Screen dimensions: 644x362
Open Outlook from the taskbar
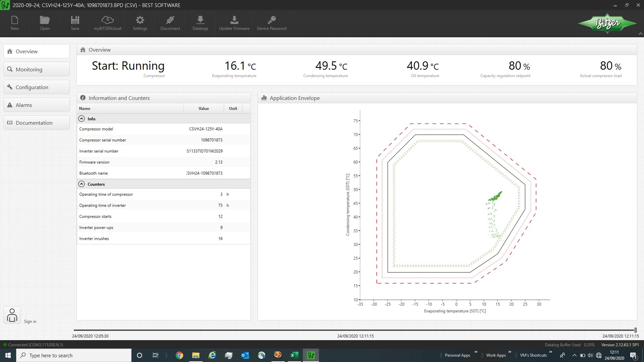[245, 355]
